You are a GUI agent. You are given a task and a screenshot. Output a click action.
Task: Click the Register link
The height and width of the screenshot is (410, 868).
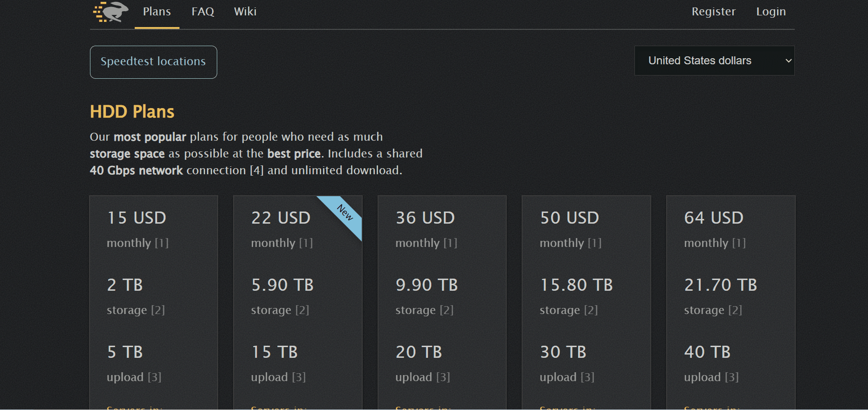pos(713,12)
